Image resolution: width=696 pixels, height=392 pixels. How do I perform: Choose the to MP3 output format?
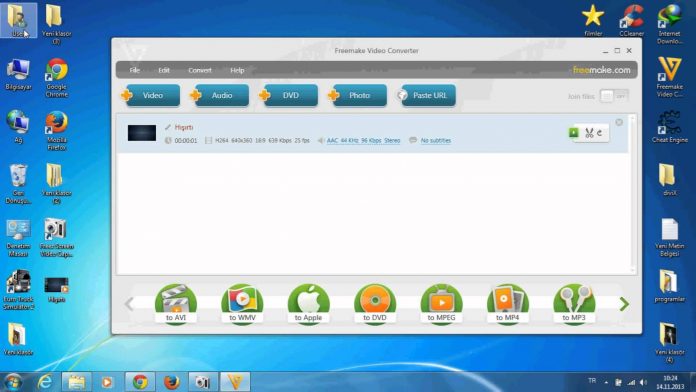574,304
